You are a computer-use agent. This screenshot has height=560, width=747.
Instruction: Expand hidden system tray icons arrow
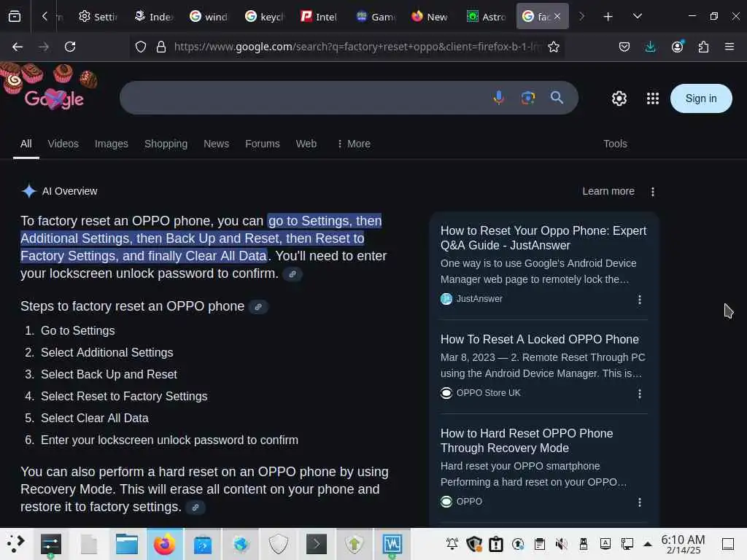(x=648, y=544)
